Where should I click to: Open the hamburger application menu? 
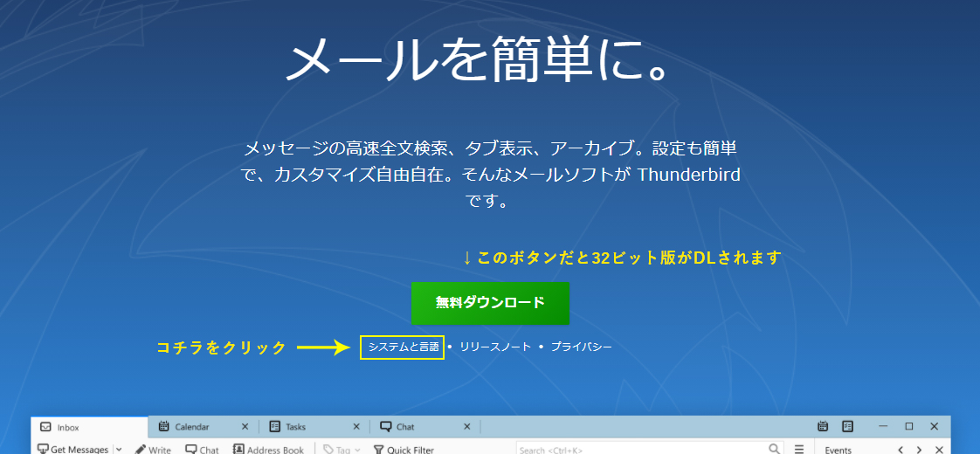click(798, 449)
